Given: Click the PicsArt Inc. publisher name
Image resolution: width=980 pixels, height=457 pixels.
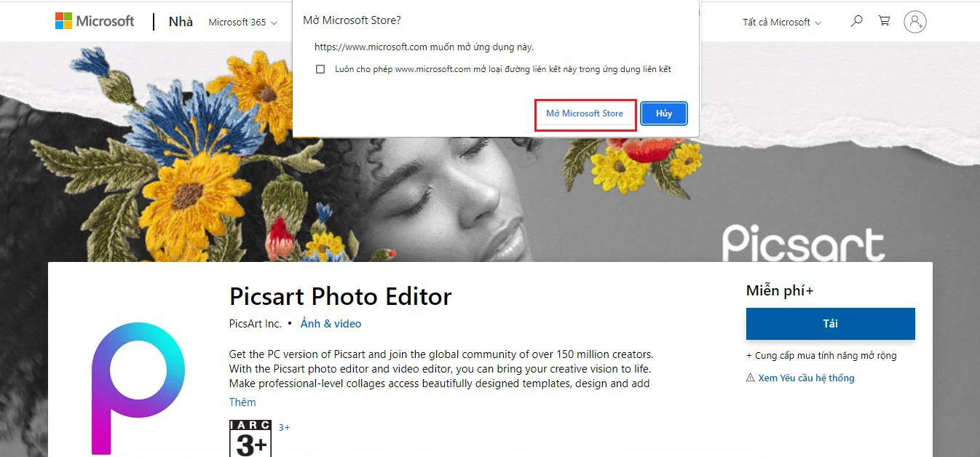Looking at the screenshot, I should click(256, 323).
